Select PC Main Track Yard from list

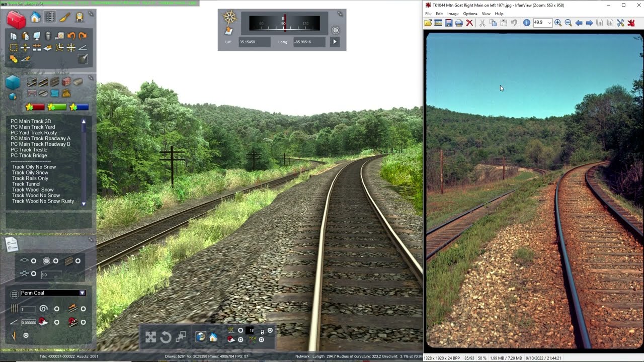(x=33, y=127)
